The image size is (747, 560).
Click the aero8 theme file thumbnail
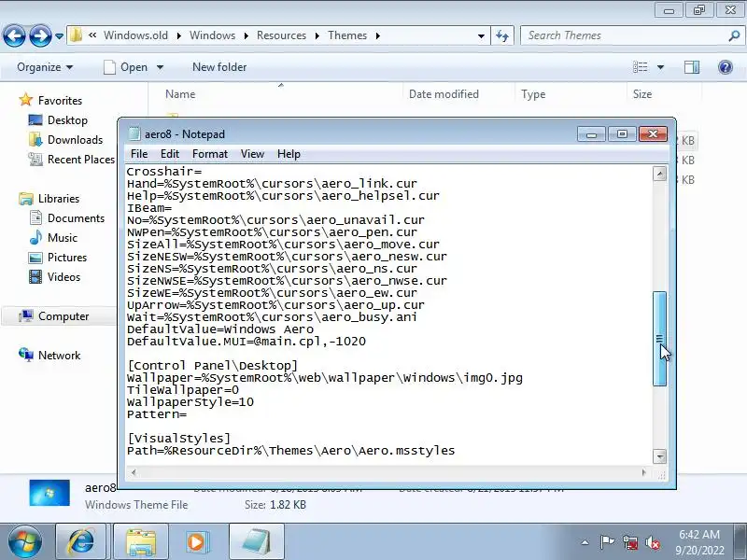pos(49,493)
